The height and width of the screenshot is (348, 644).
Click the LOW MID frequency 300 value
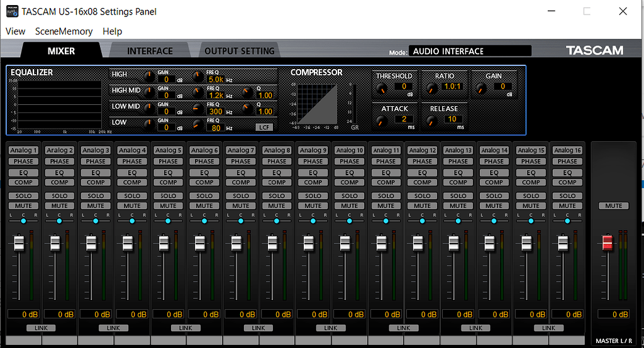[215, 112]
